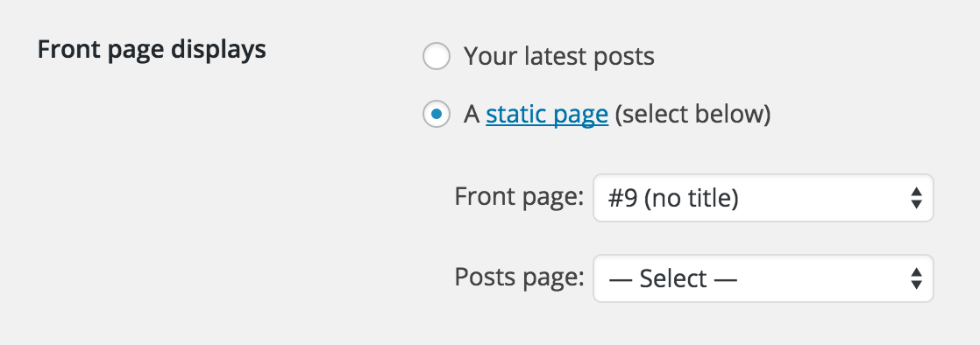Click the down arrow in the Front page selector

point(916,205)
